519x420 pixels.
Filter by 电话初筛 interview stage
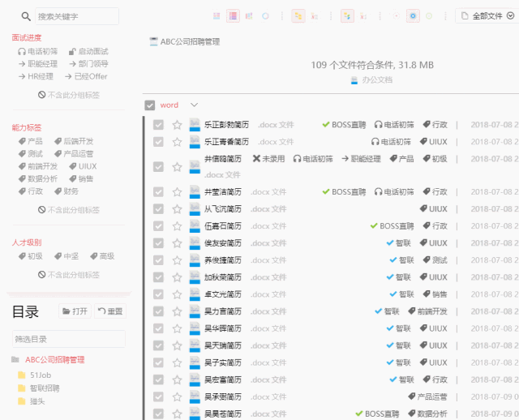38,51
